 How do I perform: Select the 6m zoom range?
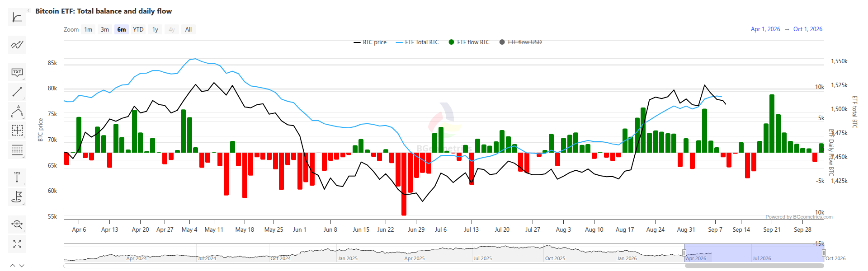[x=122, y=29]
